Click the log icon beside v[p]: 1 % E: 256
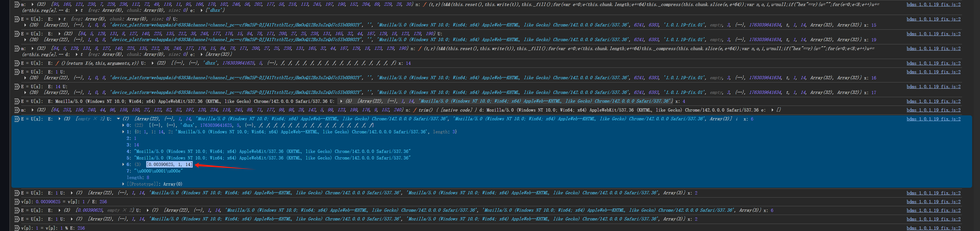Screen dimensions: 980x231 16,228
